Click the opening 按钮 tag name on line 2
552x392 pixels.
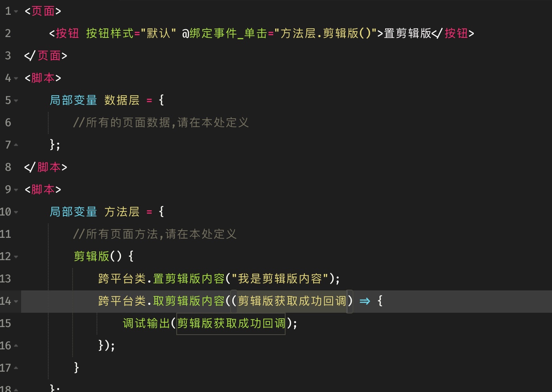pos(67,33)
